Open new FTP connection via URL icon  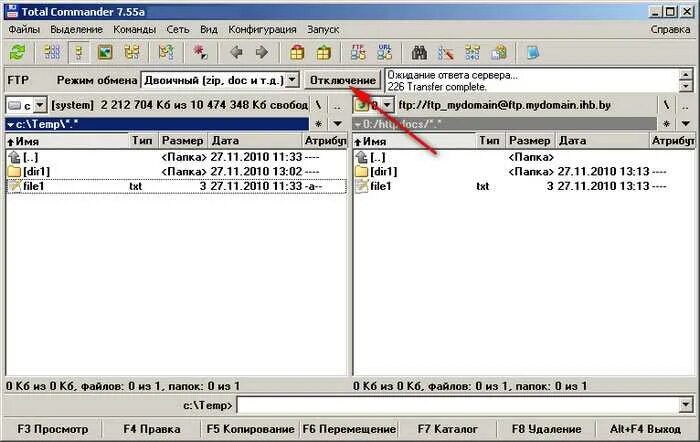click(384, 53)
